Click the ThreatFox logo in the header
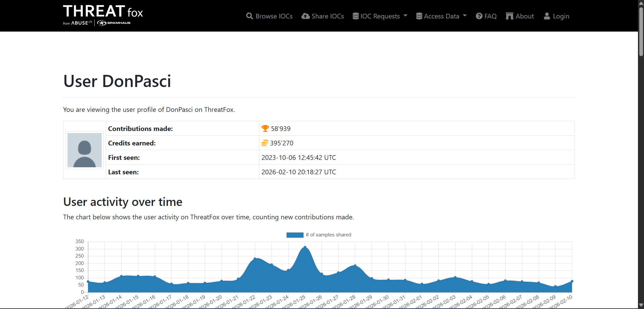Image resolution: width=644 pixels, height=309 pixels. point(103,11)
